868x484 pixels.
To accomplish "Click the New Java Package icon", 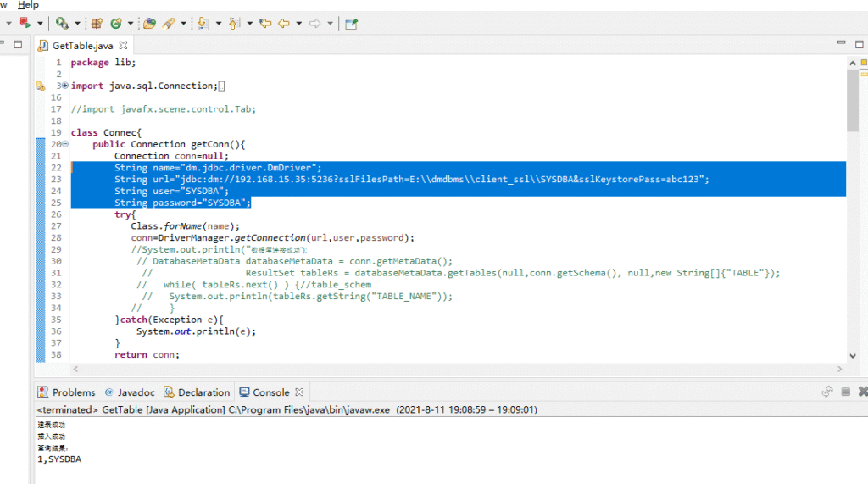I will (97, 24).
